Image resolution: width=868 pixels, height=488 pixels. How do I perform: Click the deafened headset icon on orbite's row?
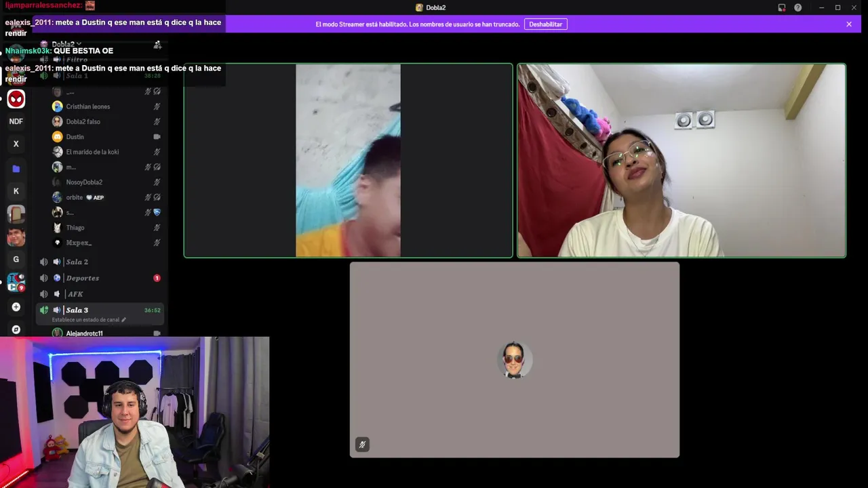point(157,197)
